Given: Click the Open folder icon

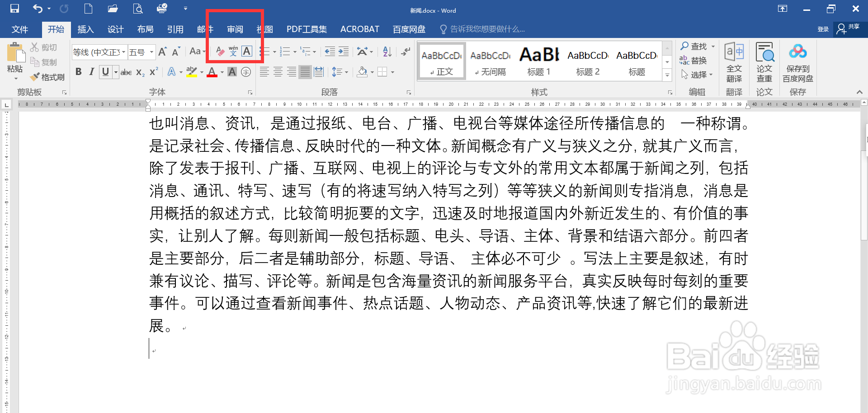Looking at the screenshot, I should 113,9.
